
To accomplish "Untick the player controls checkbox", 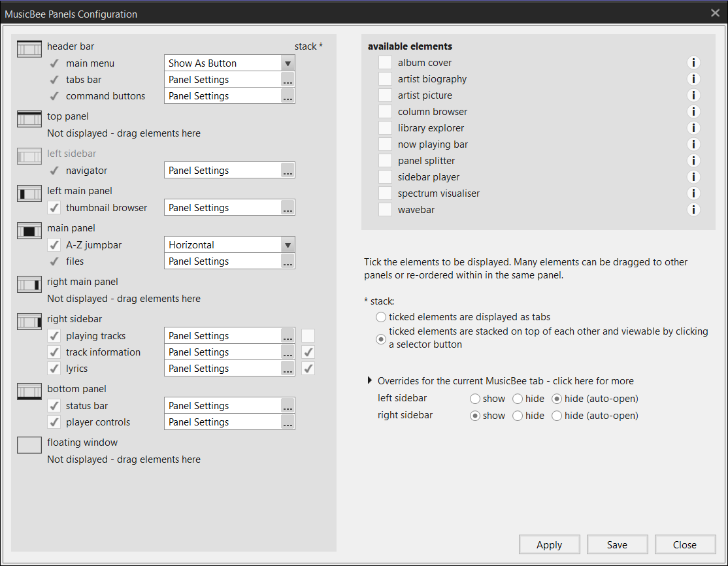I will point(54,422).
